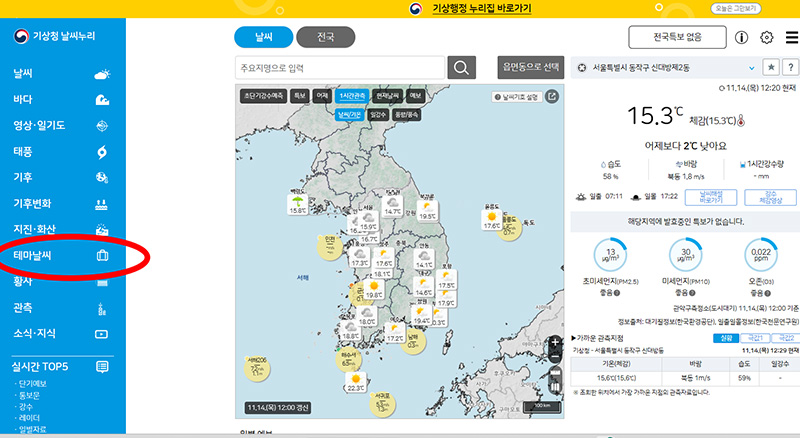Select the 현재날씨 map mode
800x438 pixels.
point(388,96)
